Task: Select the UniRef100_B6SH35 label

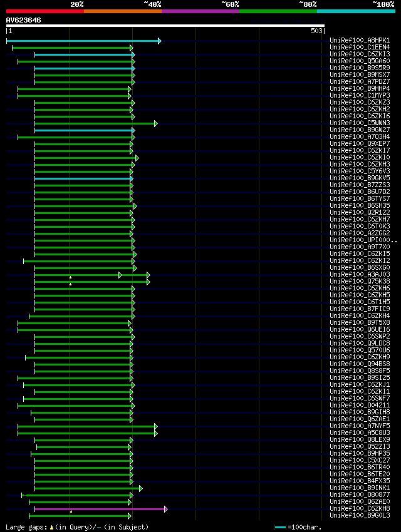Action: [x=360, y=206]
